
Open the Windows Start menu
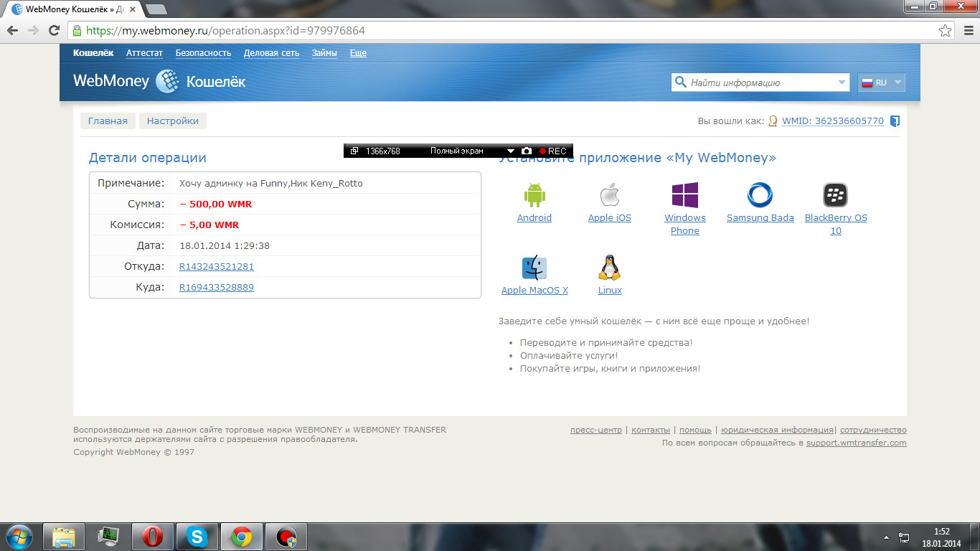click(x=19, y=537)
